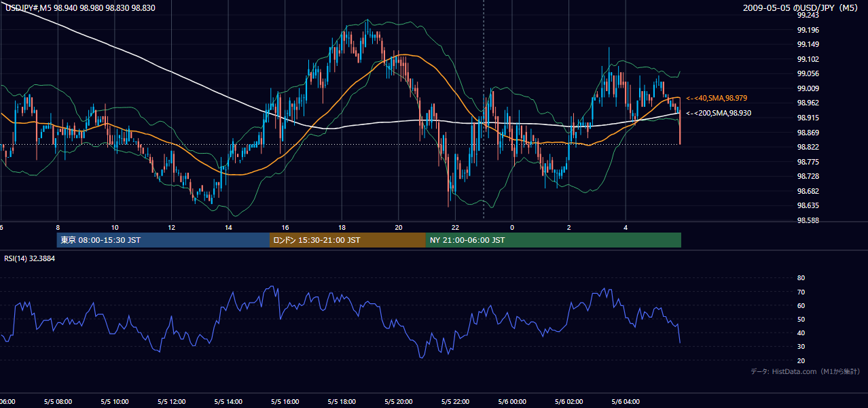
Task: Click the 5/5 20:00 date label
Action: (x=399, y=402)
